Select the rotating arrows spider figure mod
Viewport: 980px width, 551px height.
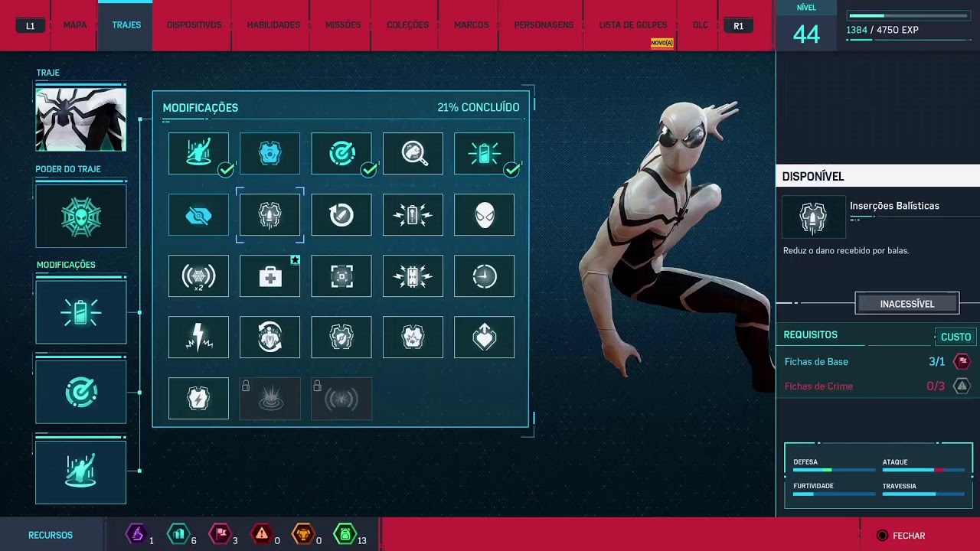(x=269, y=337)
